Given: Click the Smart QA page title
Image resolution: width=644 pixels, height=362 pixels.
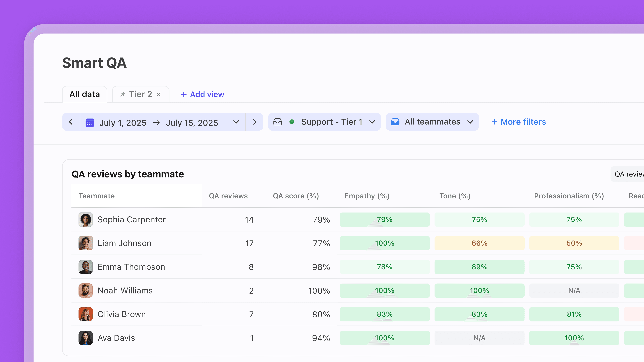Looking at the screenshot, I should (94, 63).
